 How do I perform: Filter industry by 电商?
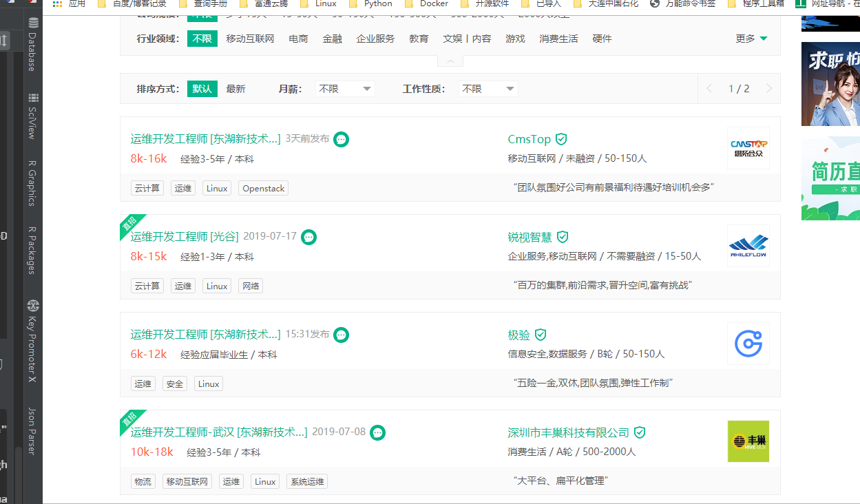[298, 39]
